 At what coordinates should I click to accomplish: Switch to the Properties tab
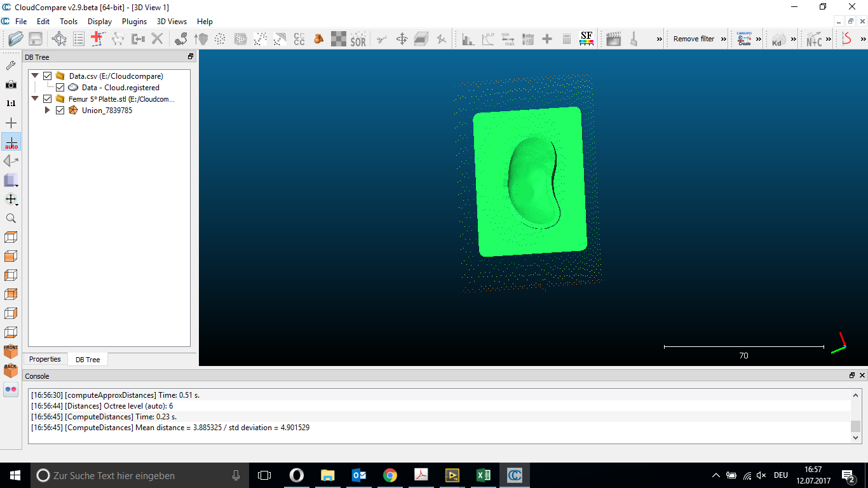tap(45, 360)
